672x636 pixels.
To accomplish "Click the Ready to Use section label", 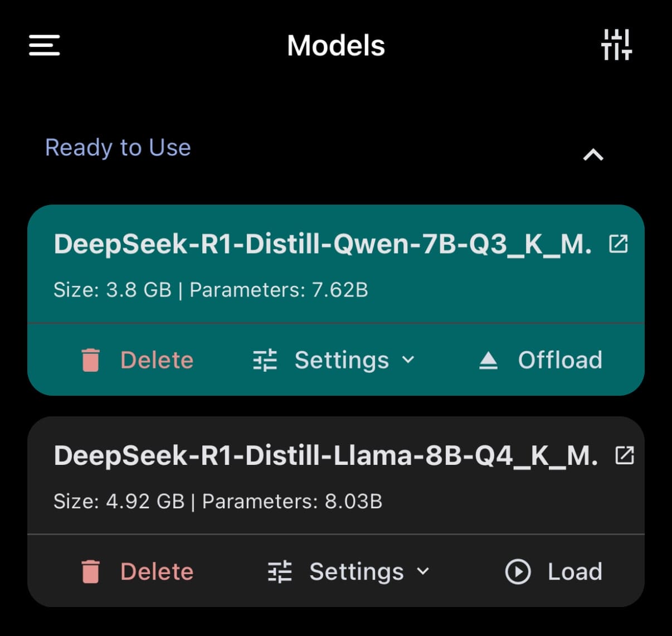I will 118,148.
